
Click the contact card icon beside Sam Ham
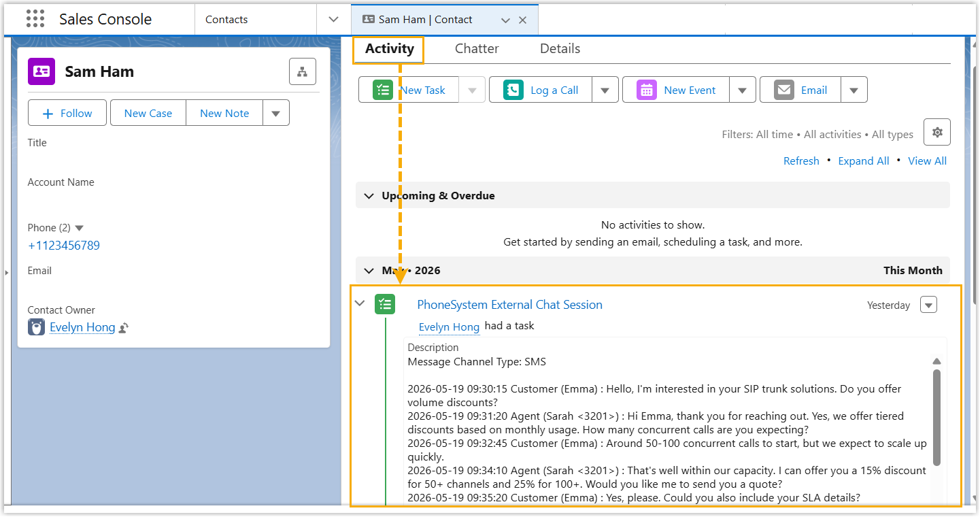tap(41, 71)
